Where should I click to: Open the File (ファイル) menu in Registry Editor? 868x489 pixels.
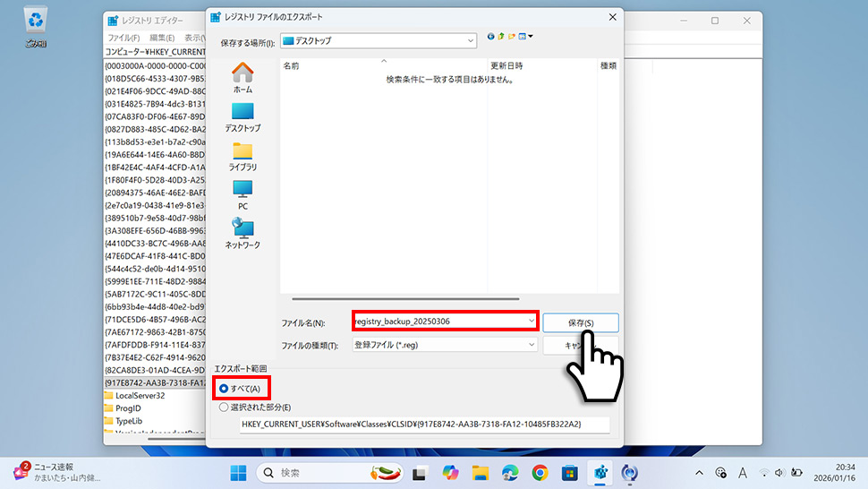point(123,38)
